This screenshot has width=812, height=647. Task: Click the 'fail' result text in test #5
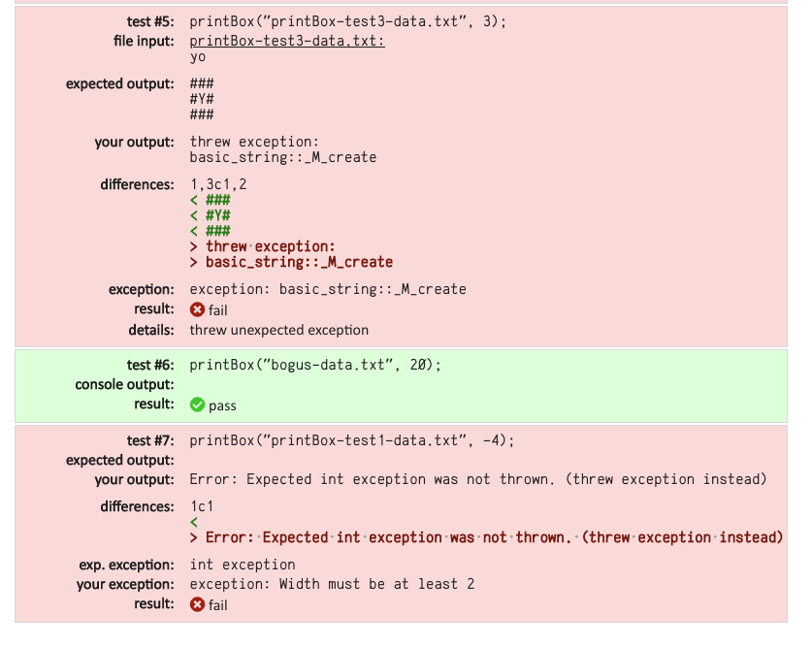pos(218,310)
